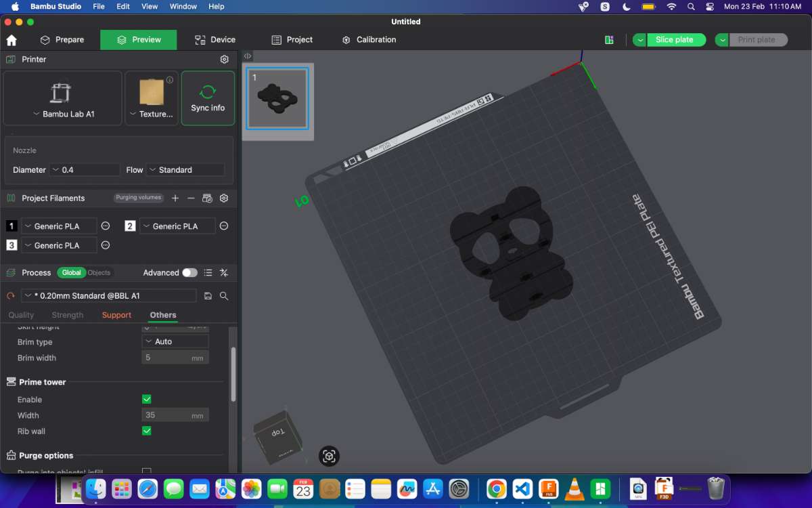Uncheck Prime tower Enable checkbox
Screen dimensions: 812x508
147,400
